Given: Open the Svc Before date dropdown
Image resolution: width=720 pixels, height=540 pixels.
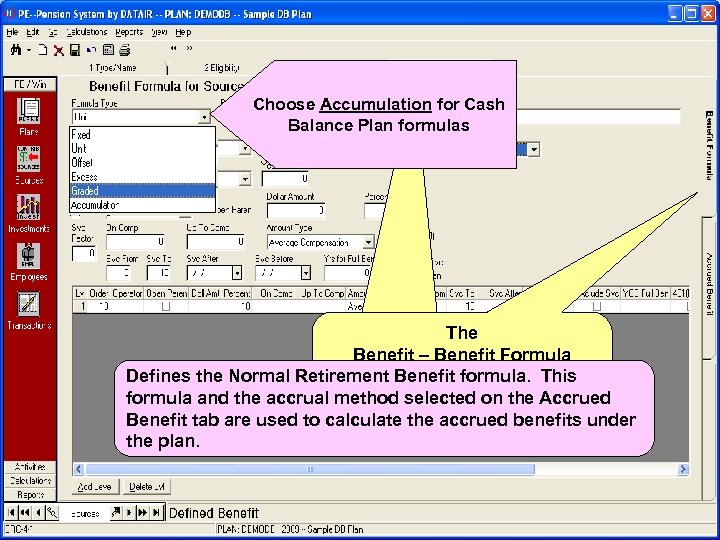Looking at the screenshot, I should point(306,273).
